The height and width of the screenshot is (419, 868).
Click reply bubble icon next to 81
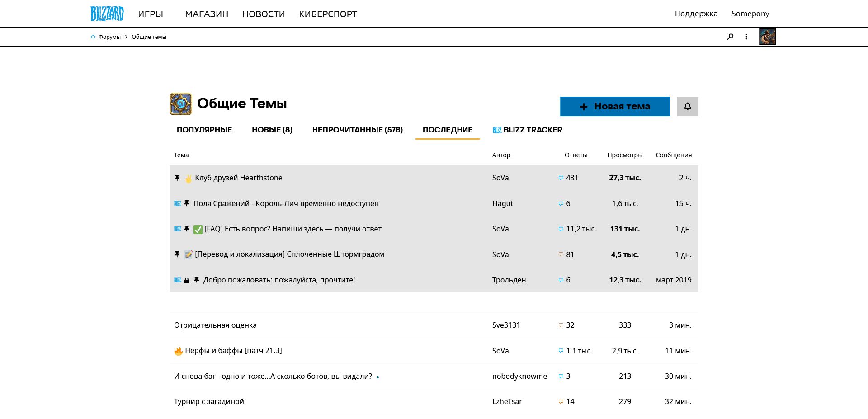tap(561, 254)
